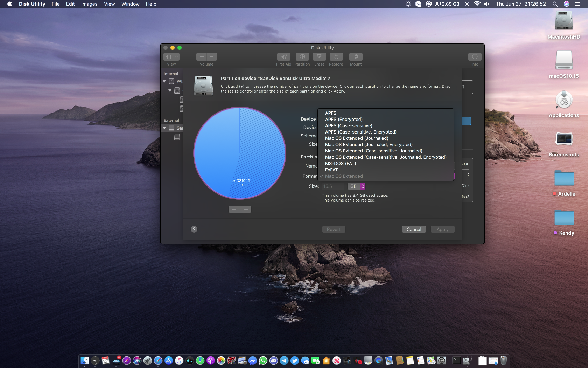Choose APFS (Encrypted) format
Viewport: 588px width, 368px height.
386,119
